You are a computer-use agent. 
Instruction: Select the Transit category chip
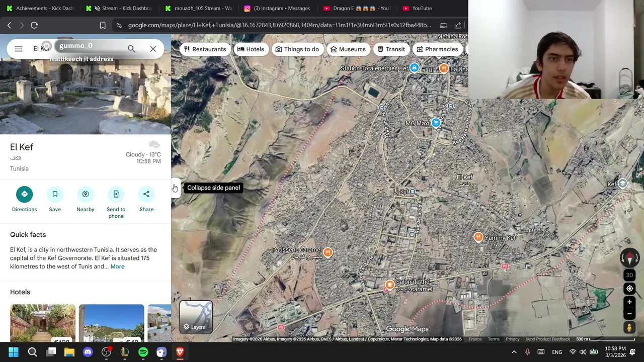coord(391,49)
